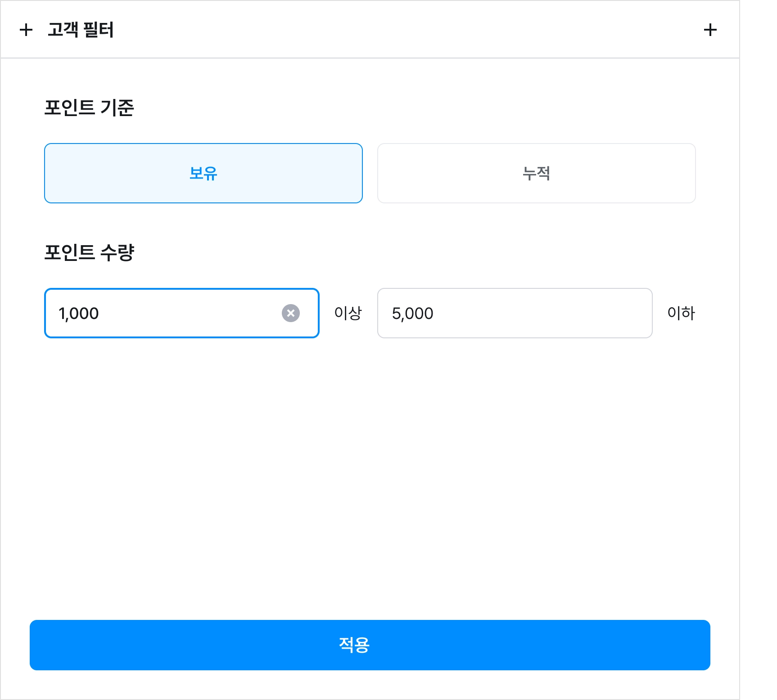Click the 고객 필터 header title
Screen dimensions: 777x700
tap(81, 30)
